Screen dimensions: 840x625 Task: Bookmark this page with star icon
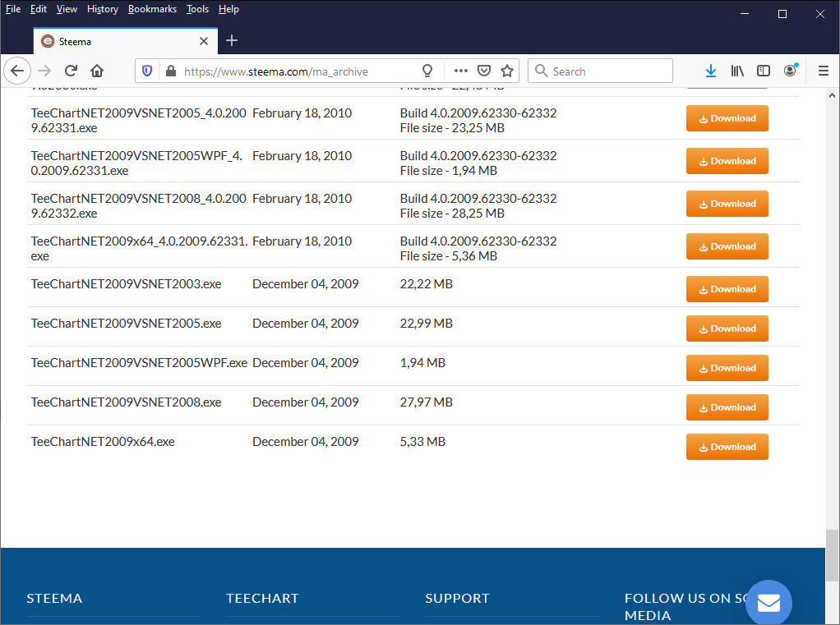(x=507, y=71)
